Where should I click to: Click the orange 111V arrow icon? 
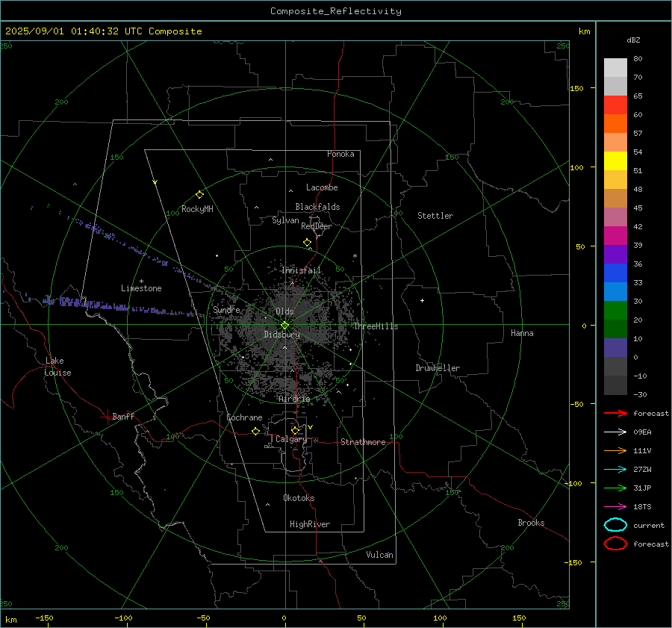615,450
